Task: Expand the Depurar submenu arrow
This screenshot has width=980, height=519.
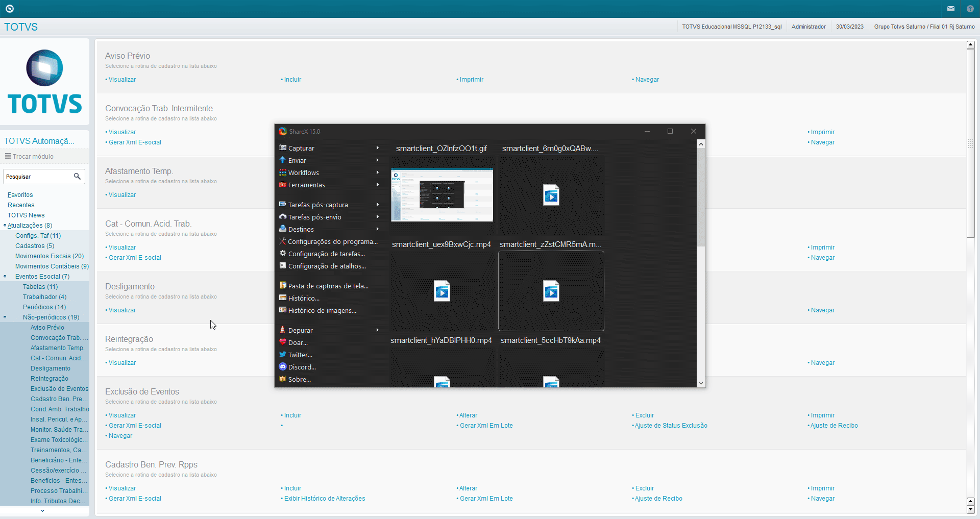Action: pyautogui.click(x=378, y=330)
